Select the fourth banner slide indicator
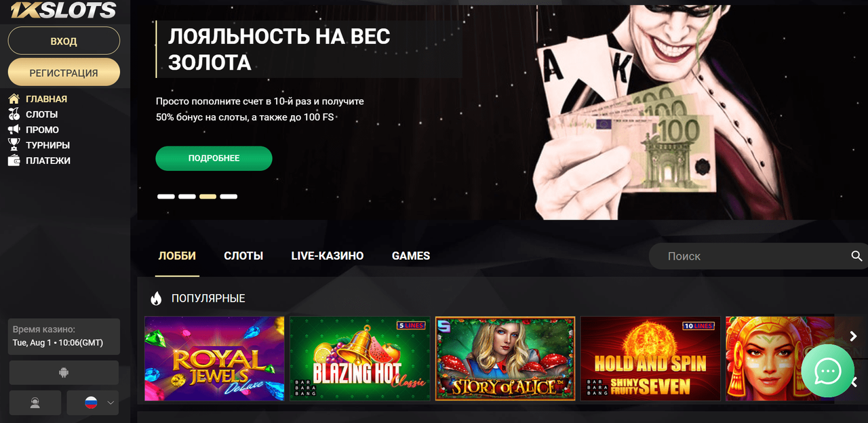868x423 pixels. (229, 197)
